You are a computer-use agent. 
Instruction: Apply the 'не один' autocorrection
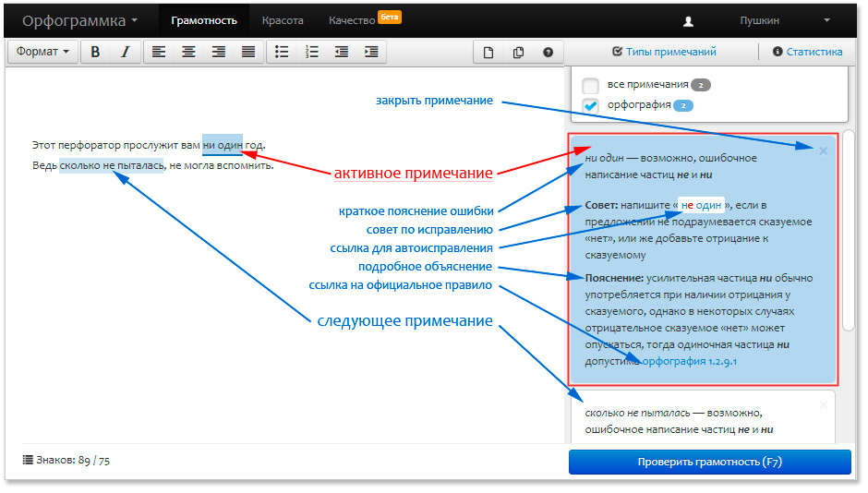(701, 205)
